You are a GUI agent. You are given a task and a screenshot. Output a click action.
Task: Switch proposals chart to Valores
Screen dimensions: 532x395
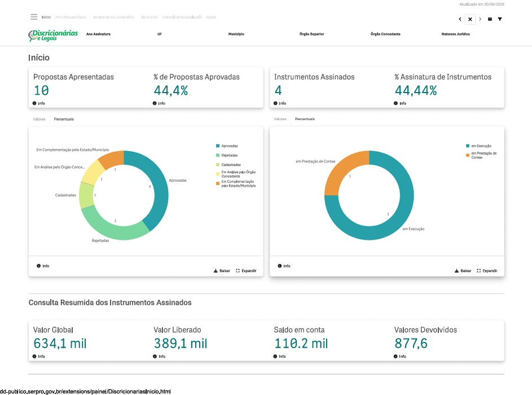[x=39, y=119]
